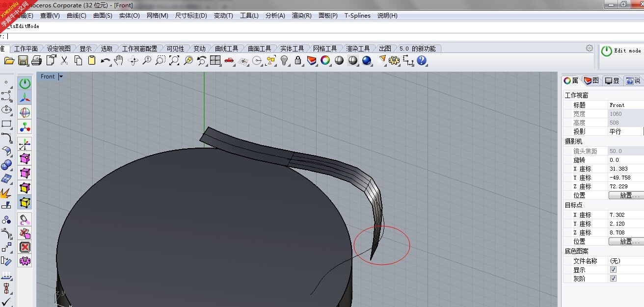This screenshot has width=644, height=307.
Task: Click the four-viewport layout icon
Action: pos(215,60)
